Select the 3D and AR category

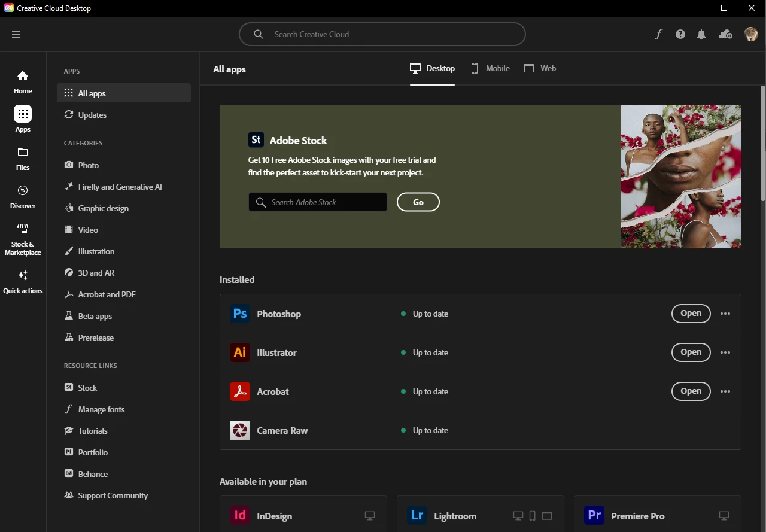tap(124, 273)
